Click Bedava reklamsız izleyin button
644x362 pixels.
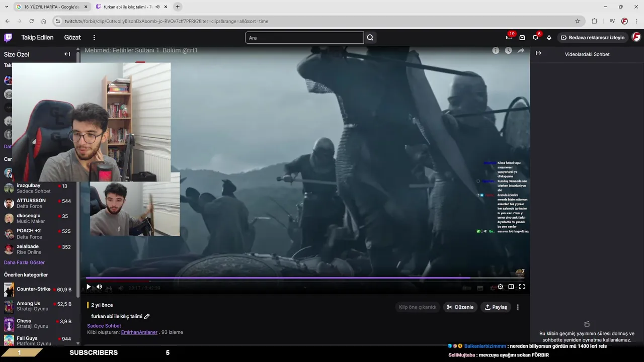593,38
